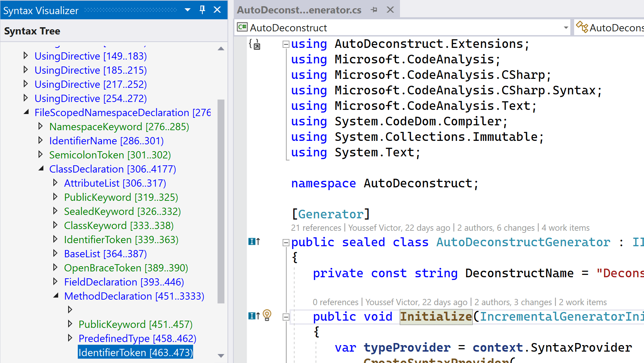Image resolution: width=644 pixels, height=363 pixels.
Task: Expand UsingDirective [149..183) node
Action: [25, 55]
